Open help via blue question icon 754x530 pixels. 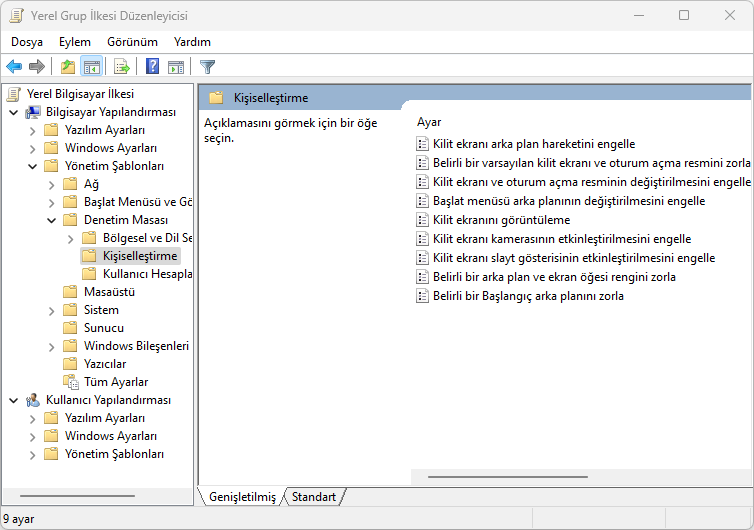point(152,66)
